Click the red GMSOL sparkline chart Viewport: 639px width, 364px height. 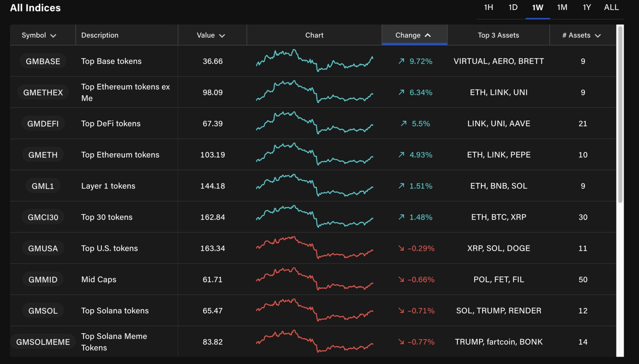(314, 310)
